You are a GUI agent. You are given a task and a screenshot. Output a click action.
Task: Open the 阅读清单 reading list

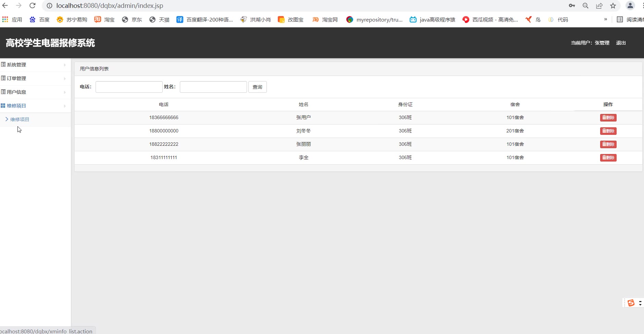coord(630,20)
